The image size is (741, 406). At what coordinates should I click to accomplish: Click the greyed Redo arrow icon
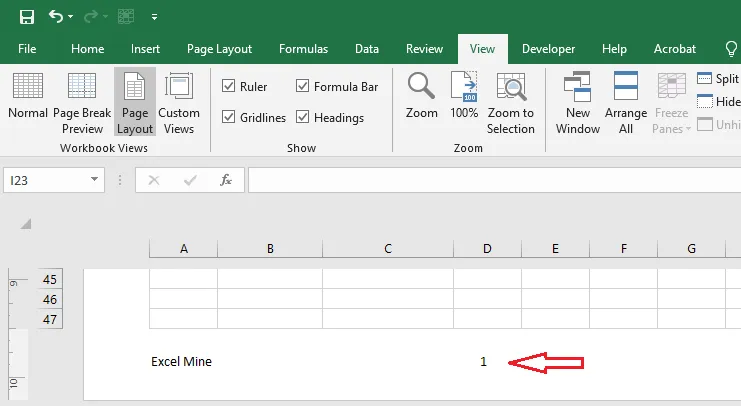click(x=91, y=17)
